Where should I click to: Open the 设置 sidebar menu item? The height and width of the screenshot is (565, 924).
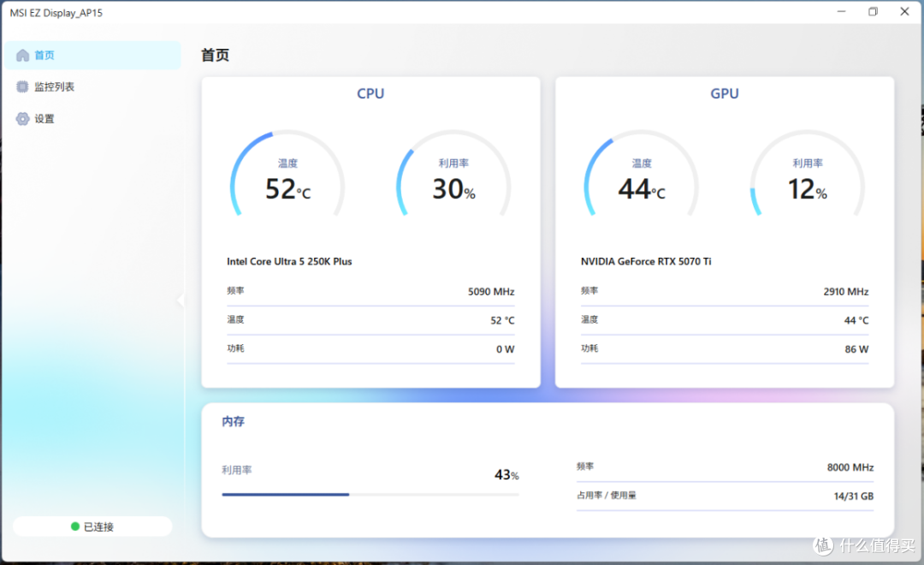tap(93, 118)
